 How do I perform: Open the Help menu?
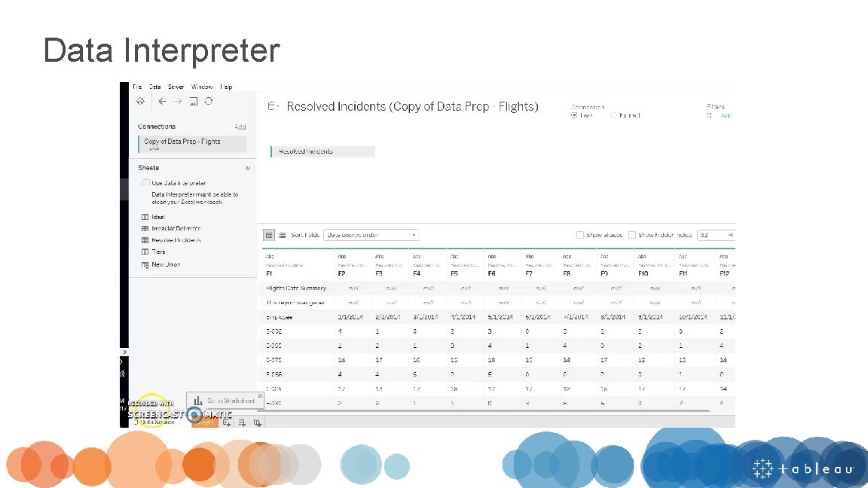coord(226,87)
